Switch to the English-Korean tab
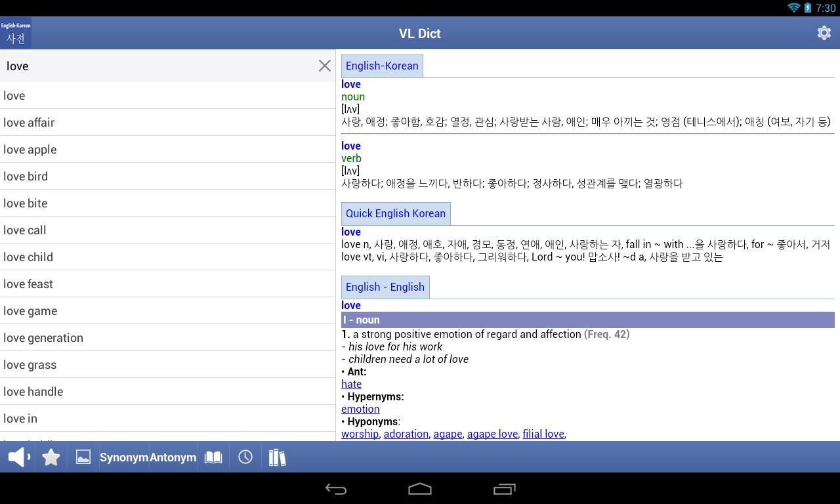Viewport: 840px width, 504px height. pos(382,66)
